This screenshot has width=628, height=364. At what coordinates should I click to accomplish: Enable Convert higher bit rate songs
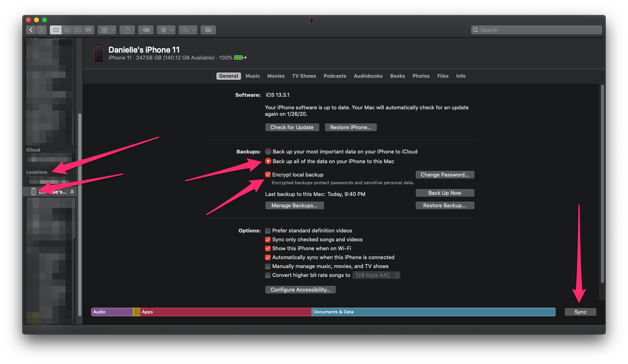[268, 275]
